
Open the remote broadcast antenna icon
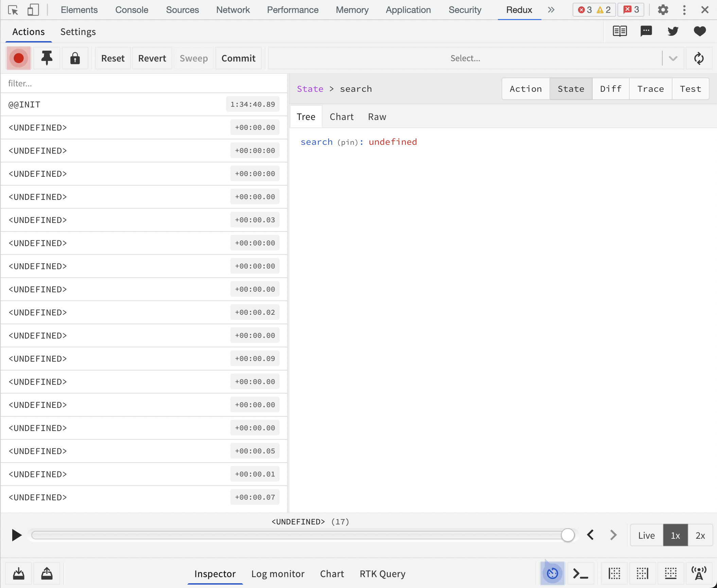(699, 573)
